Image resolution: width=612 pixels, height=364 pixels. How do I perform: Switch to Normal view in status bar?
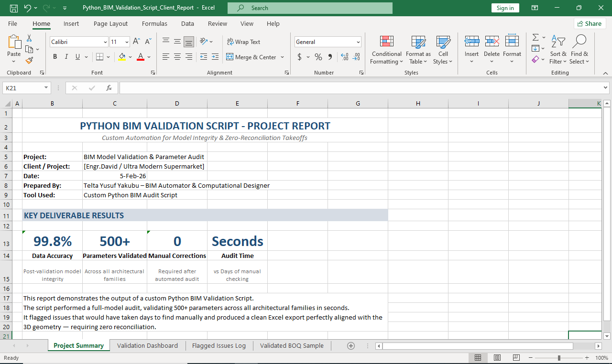478,358
